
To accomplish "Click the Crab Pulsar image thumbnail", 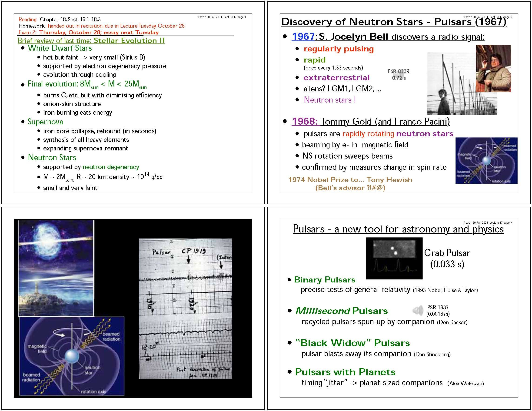I will point(394,258).
